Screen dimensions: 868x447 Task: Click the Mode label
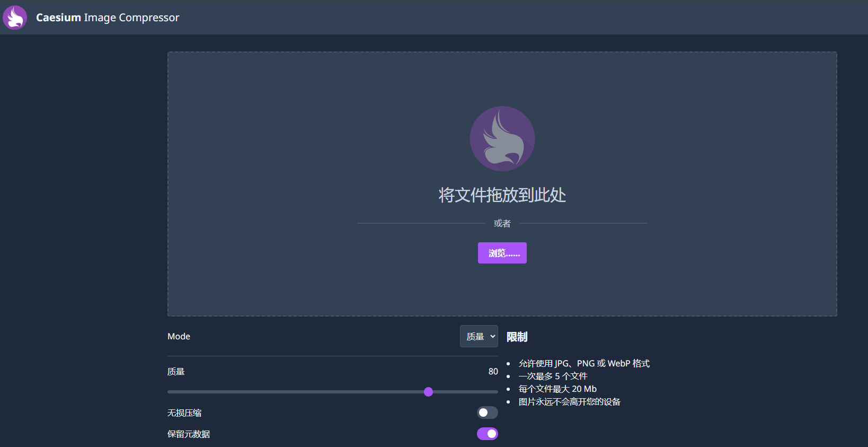point(179,336)
